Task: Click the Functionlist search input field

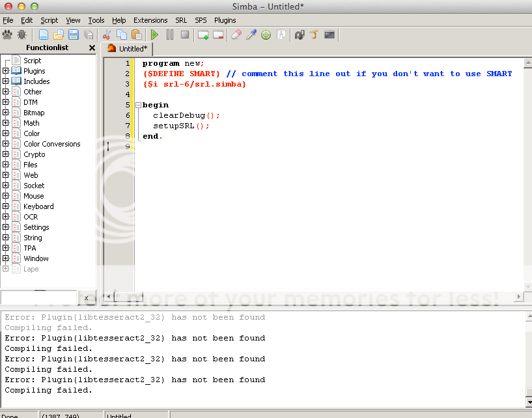Action: pyautogui.click(x=39, y=298)
